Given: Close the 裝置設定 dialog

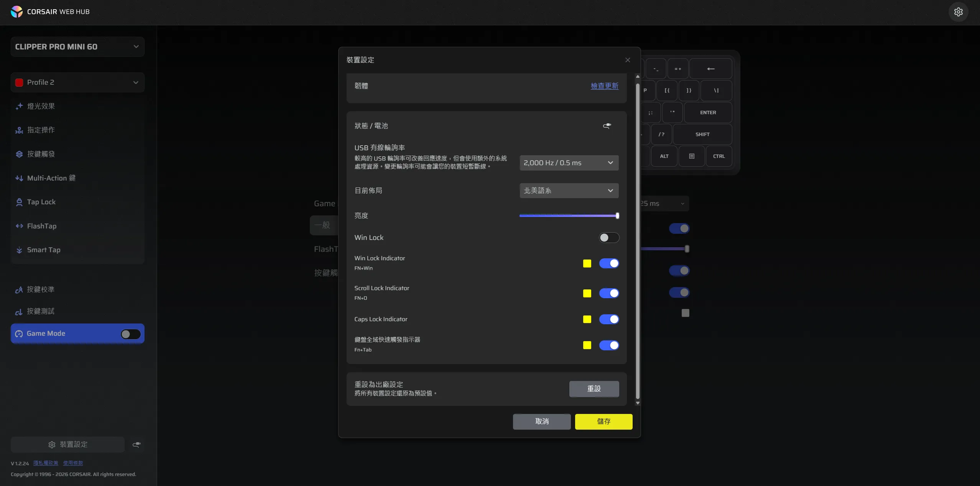Looking at the screenshot, I should pos(628,60).
